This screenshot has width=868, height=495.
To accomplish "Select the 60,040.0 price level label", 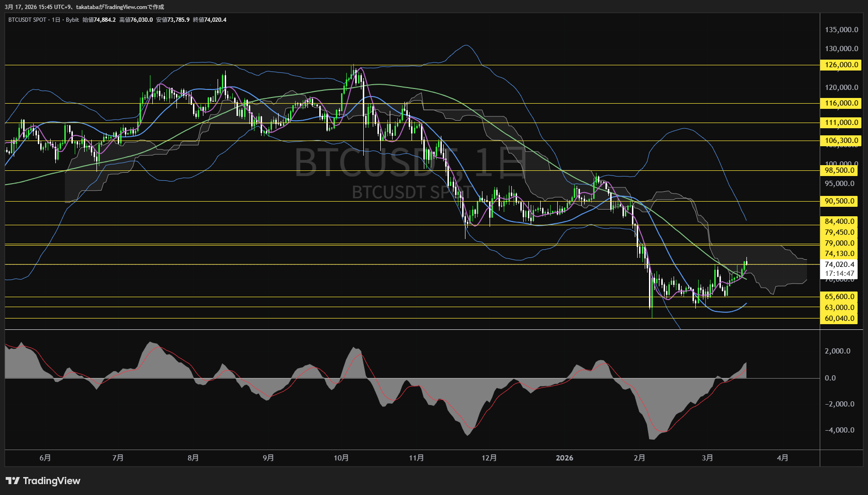I will [840, 318].
